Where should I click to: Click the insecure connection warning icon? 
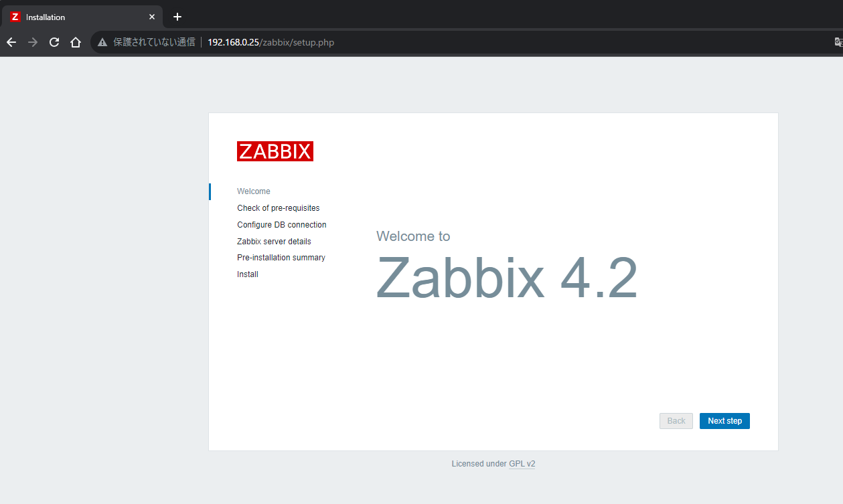tap(102, 41)
